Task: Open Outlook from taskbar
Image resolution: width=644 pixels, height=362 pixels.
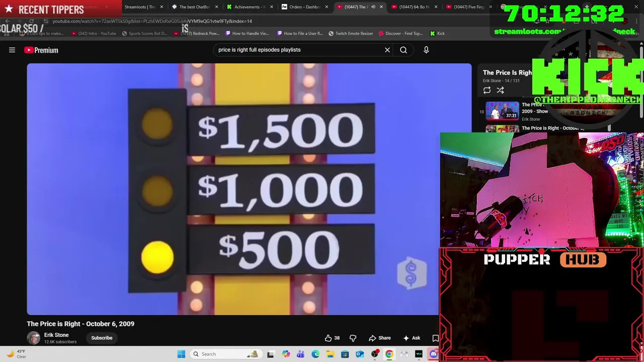Action: (360, 354)
